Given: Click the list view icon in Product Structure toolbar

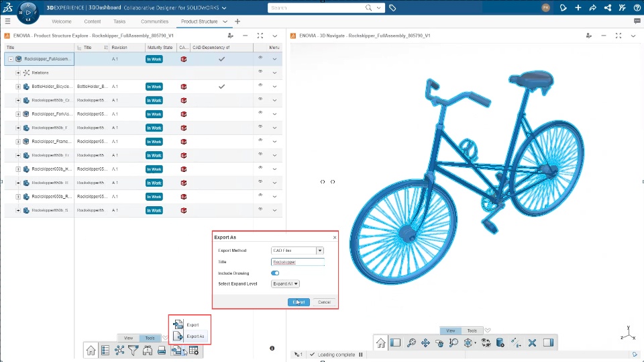Looking at the screenshot, I should coord(105,350).
